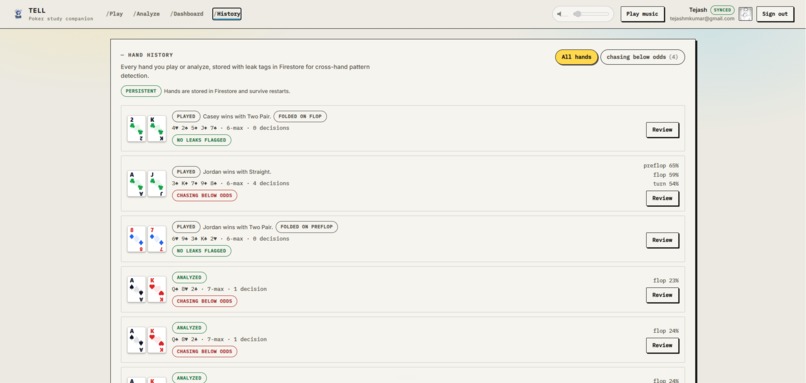Click the King of clubs card

[157, 129]
